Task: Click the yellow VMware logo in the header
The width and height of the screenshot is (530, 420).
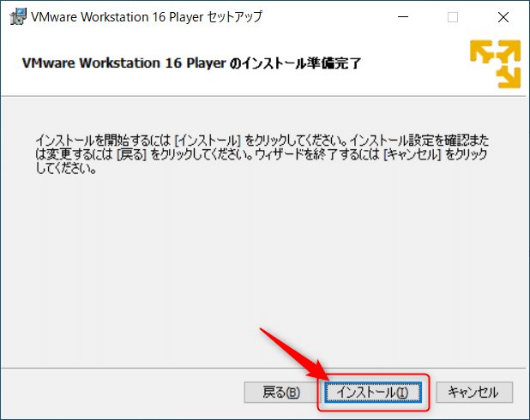Action: (495, 64)
